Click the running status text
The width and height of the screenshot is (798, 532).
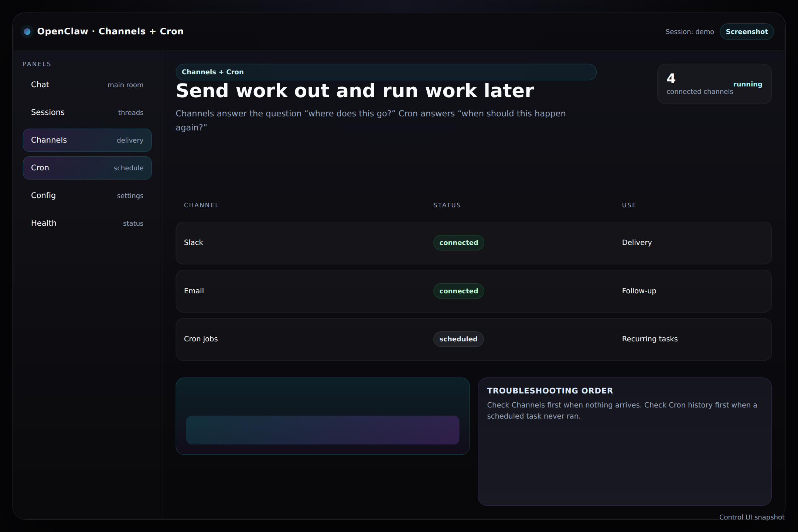click(747, 84)
